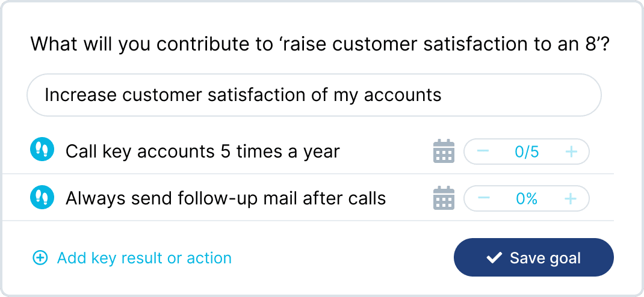Open the calendar for 'Call key accounts' row
644x297 pixels.
444,152
